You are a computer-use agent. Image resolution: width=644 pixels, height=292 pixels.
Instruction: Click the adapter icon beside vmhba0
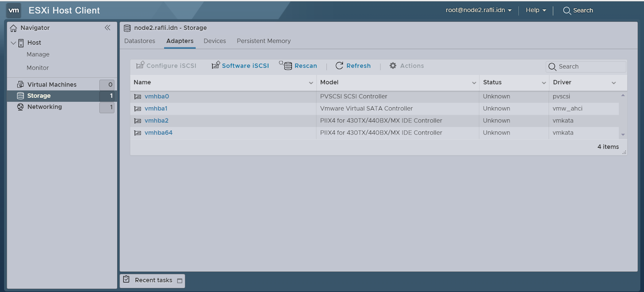pyautogui.click(x=138, y=97)
